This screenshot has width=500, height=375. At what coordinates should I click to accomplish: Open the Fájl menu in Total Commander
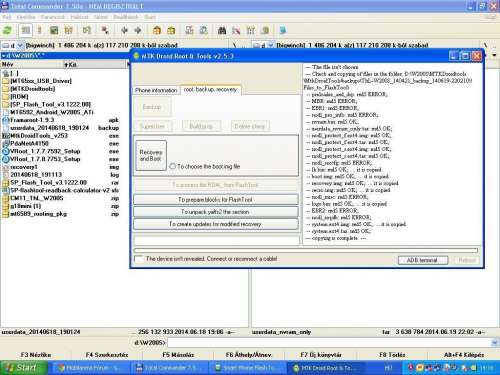point(6,17)
